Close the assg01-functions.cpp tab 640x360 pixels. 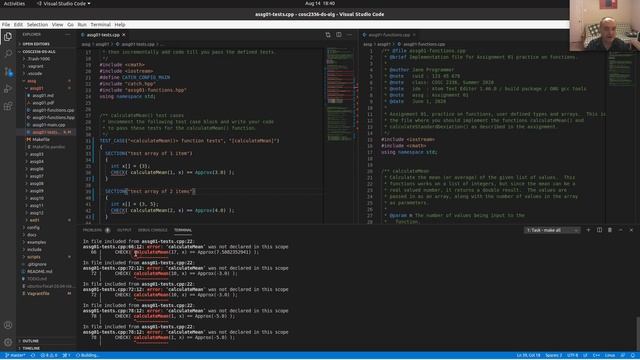(414, 35)
